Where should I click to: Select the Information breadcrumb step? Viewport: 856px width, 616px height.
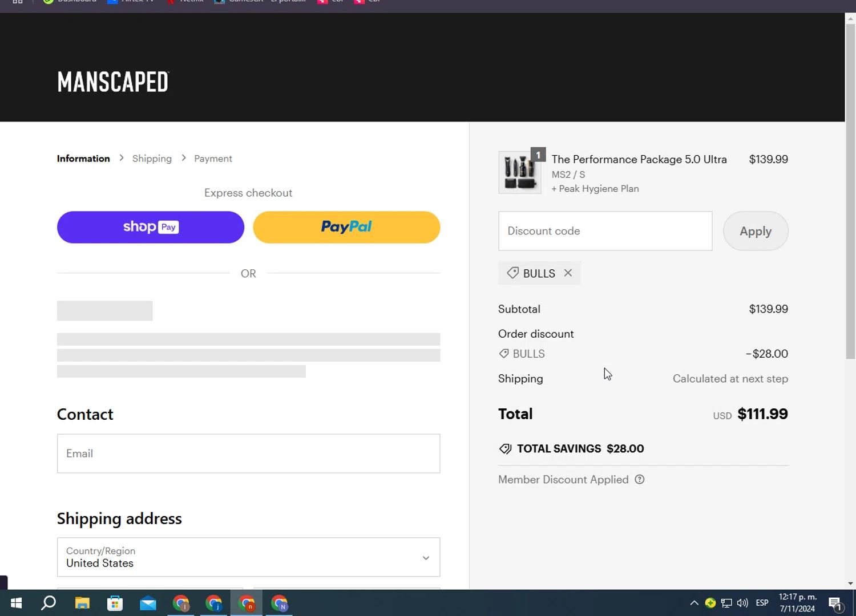tap(83, 159)
